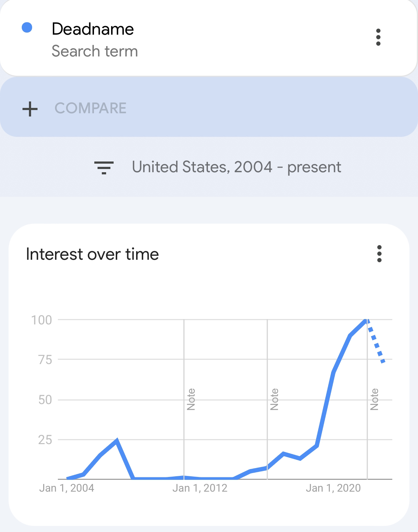The width and height of the screenshot is (418, 532).
Task: Edit the Deadname search term
Action: click(x=93, y=29)
